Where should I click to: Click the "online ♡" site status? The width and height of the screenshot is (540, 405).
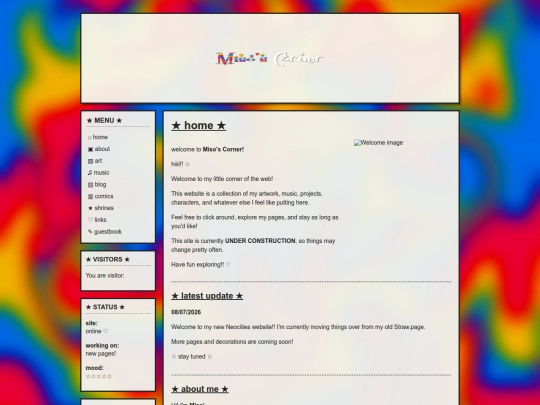97,331
